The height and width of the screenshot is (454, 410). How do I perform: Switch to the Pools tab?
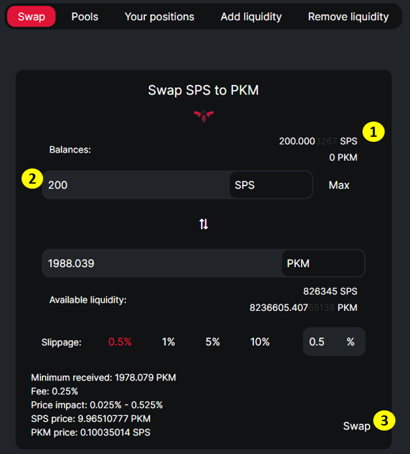[85, 17]
